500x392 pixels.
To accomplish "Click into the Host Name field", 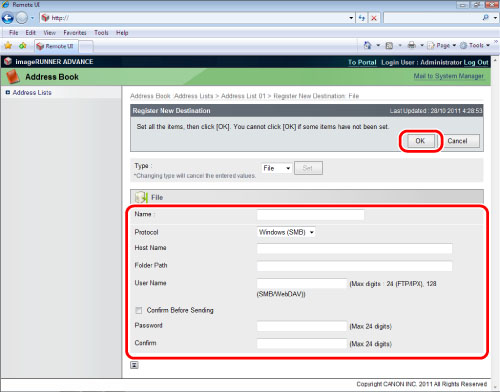I will point(354,248).
